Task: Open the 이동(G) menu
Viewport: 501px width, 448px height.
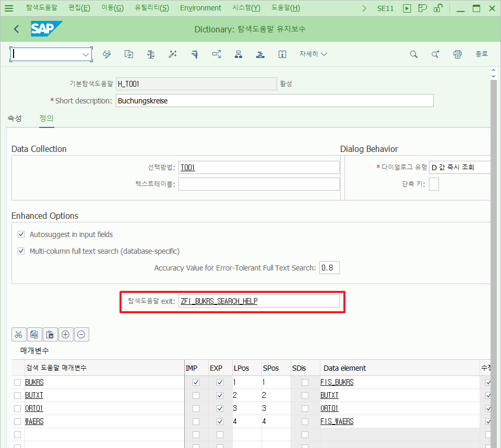Action: coord(113,8)
